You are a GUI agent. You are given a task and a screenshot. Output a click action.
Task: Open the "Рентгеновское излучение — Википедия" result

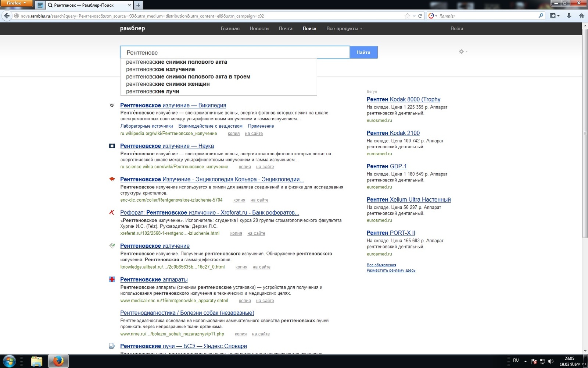173,105
